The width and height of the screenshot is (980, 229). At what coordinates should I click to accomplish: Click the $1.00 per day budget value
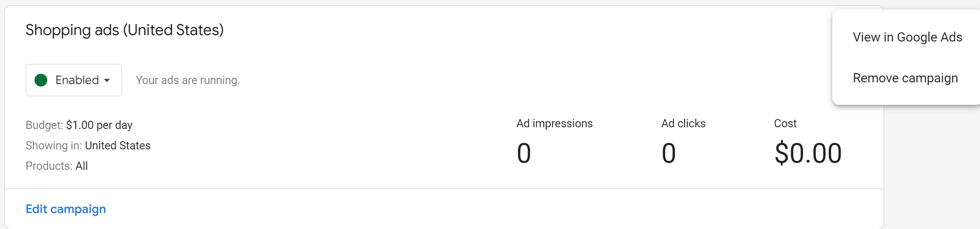[x=99, y=125]
